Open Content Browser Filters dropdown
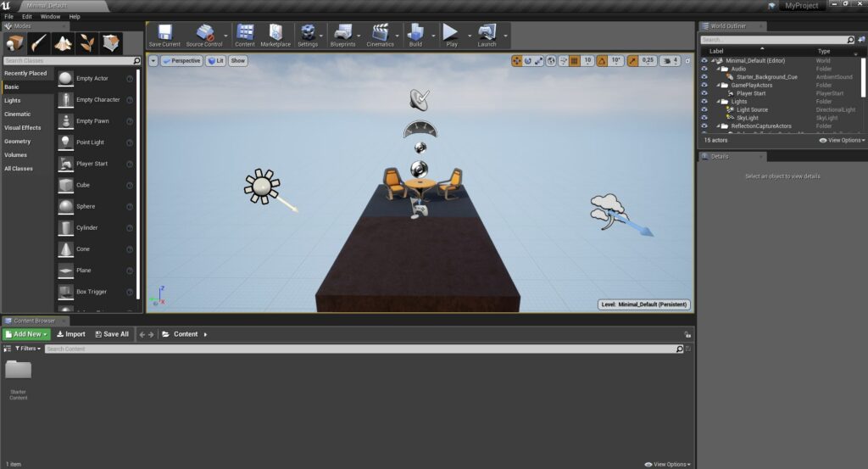Screen dimensions: 868x469 [28, 349]
